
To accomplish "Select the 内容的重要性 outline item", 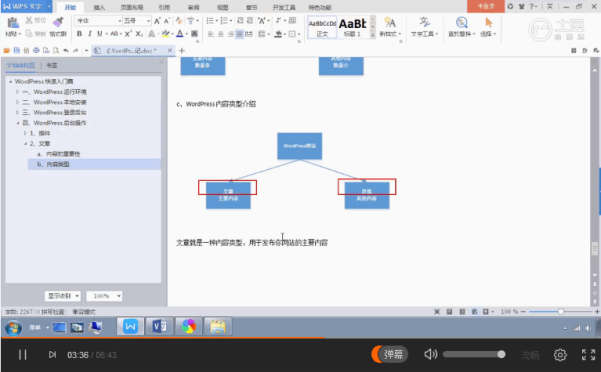I will [x=58, y=154].
